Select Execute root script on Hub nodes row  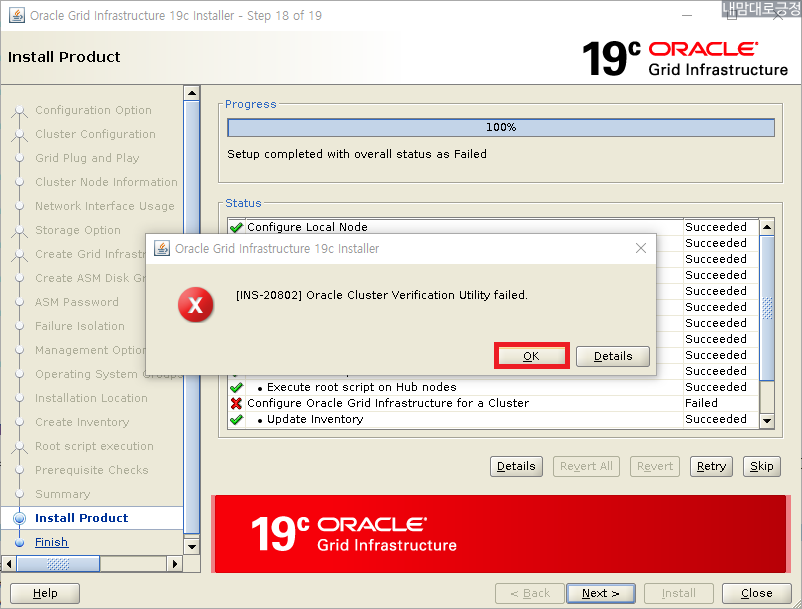tap(493, 388)
